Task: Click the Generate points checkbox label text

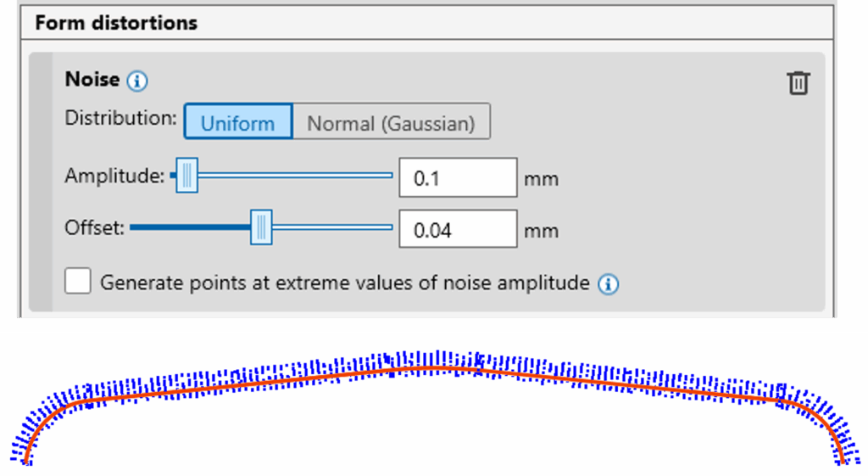Action: coord(344,283)
